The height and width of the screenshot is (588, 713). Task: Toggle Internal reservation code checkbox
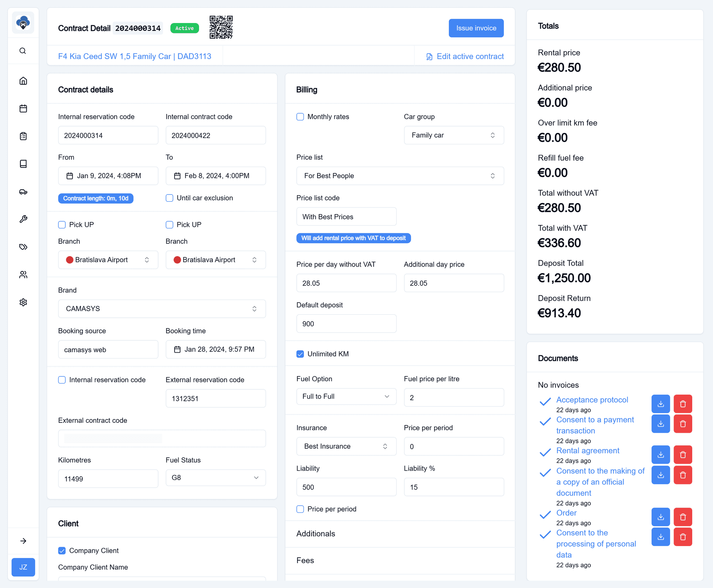click(62, 380)
